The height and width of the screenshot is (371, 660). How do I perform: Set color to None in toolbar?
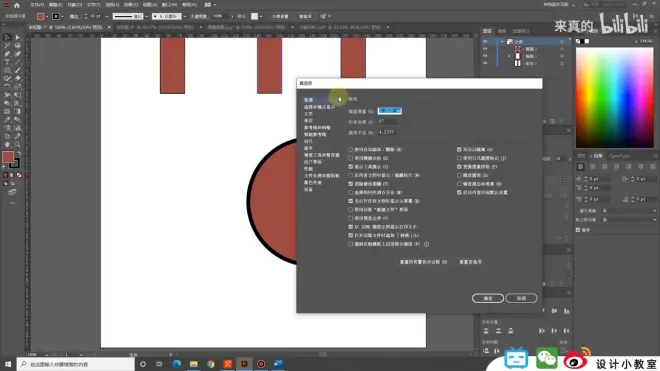(x=19, y=175)
